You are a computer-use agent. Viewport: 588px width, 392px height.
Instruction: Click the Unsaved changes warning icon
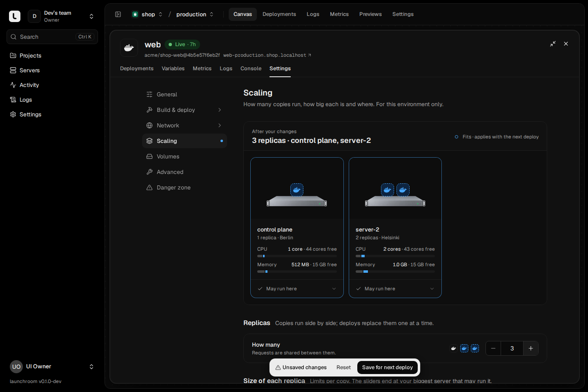(x=278, y=367)
